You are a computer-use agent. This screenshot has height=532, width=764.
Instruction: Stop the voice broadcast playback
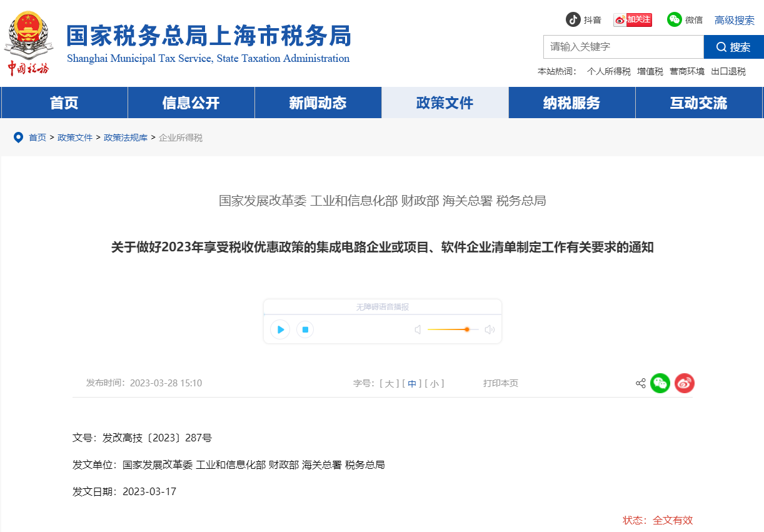click(304, 329)
